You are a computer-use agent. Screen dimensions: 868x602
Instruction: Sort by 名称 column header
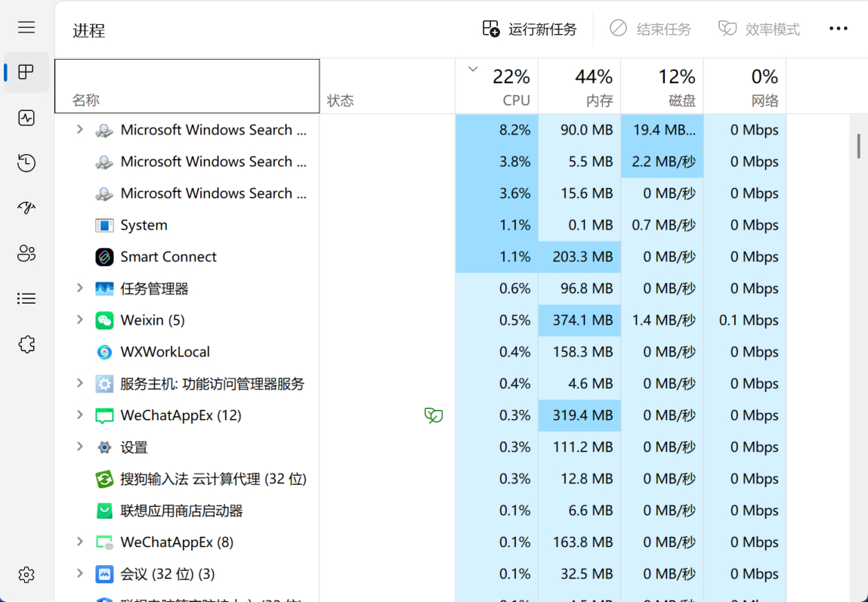[x=187, y=86]
